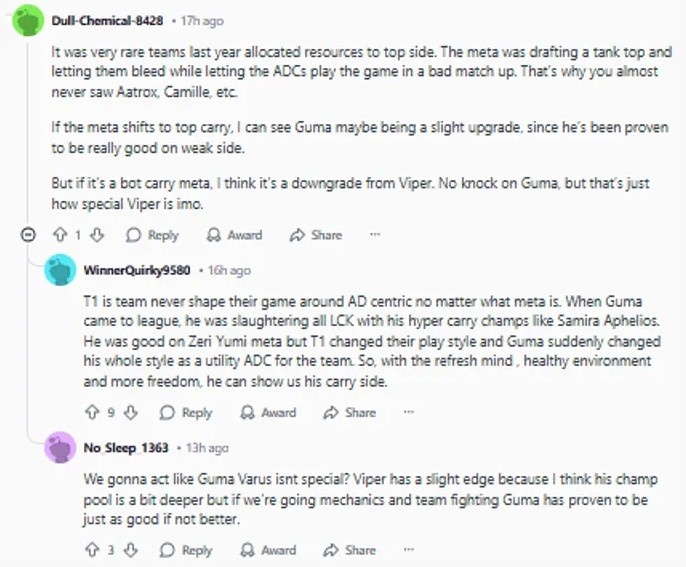Upvote Dull-Chemical-8428's comment
The width and height of the screenshot is (686, 567).
[x=61, y=235]
